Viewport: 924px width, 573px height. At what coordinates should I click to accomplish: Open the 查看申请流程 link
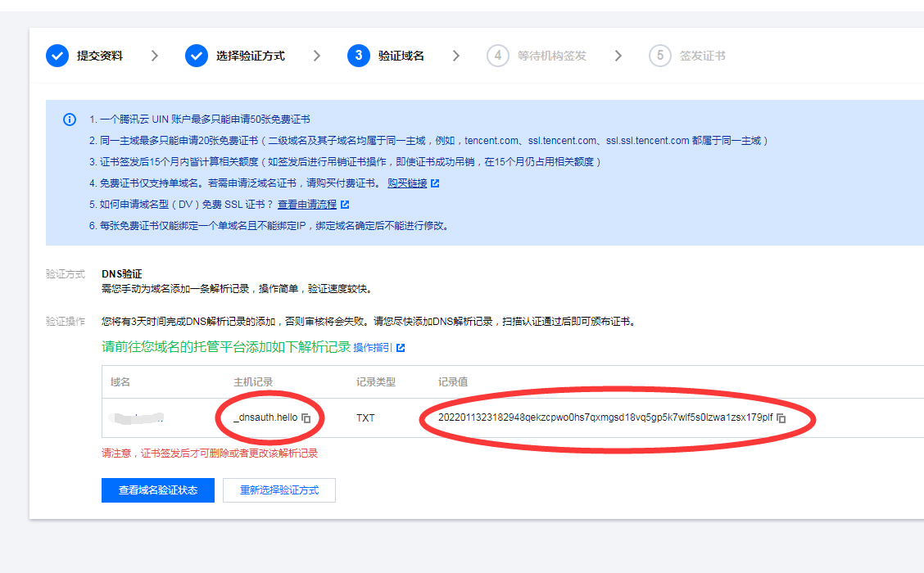pyautogui.click(x=306, y=205)
